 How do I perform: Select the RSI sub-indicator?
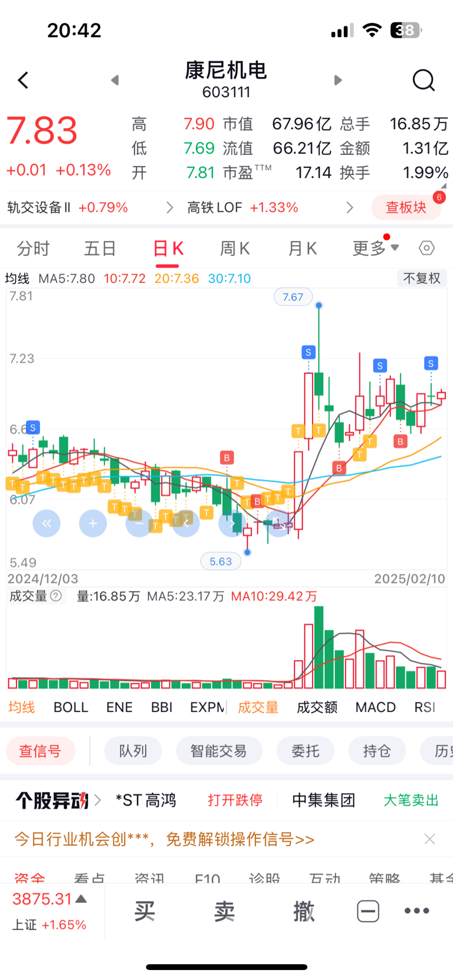[425, 707]
